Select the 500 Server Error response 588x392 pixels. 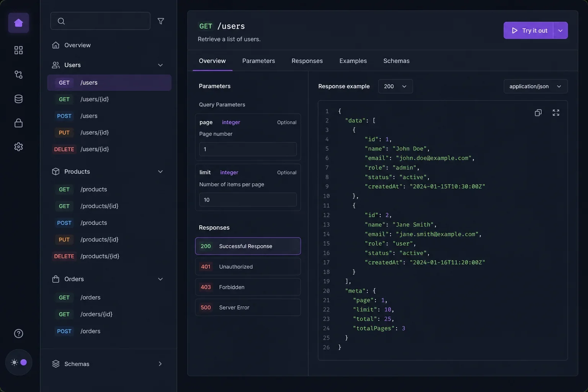(x=248, y=307)
